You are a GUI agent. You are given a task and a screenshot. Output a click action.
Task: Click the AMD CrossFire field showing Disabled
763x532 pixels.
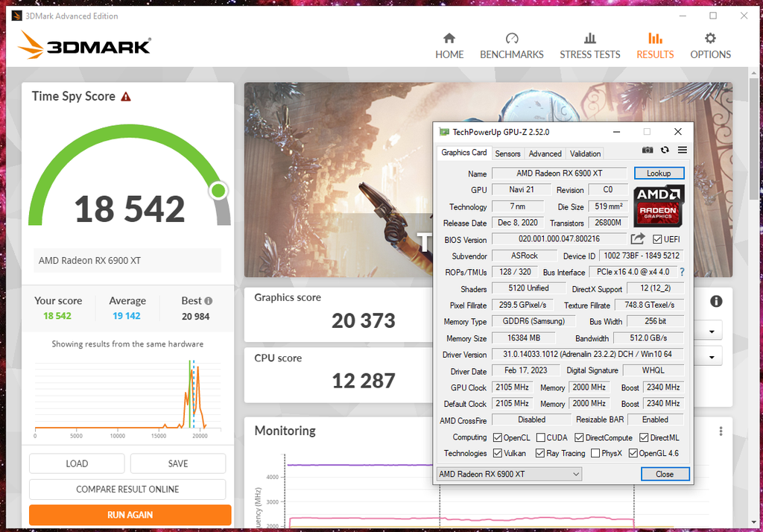(x=531, y=419)
